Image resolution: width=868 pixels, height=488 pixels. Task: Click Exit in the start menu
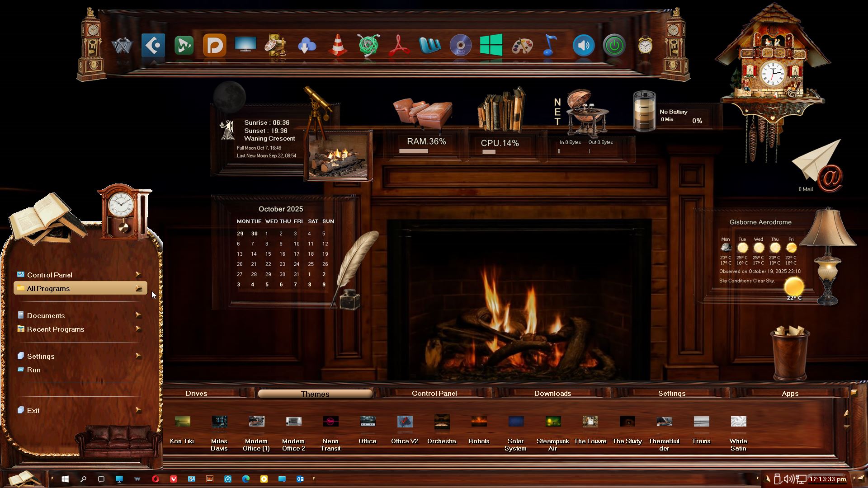point(33,410)
